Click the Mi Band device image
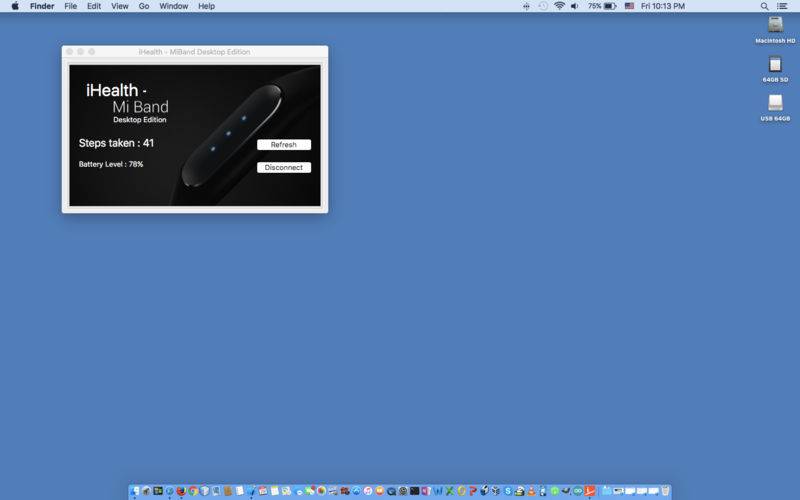800x500 pixels. [x=232, y=136]
